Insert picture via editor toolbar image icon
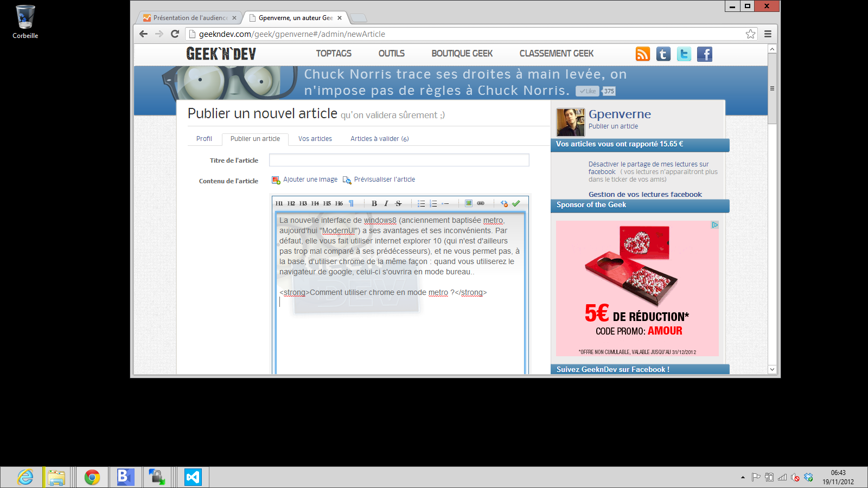 tap(468, 203)
